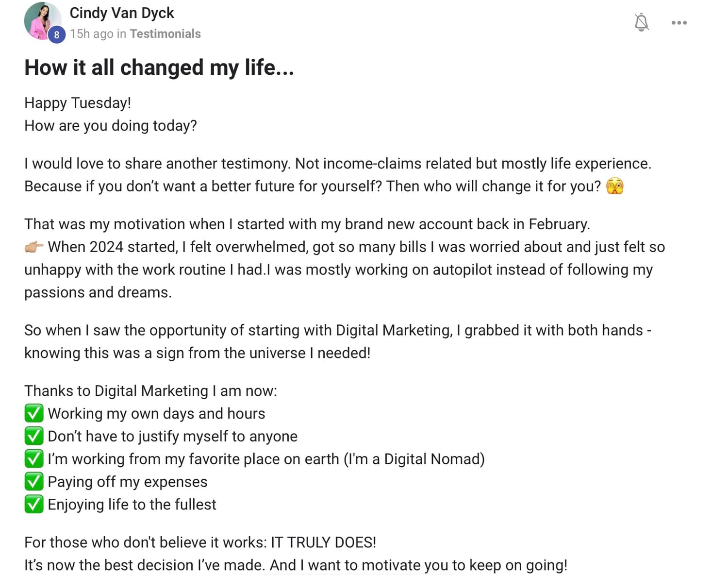Click the checkmark beside 'Enjoying life to the fullest'
Viewport: 728px width, 575px height.
34,505
